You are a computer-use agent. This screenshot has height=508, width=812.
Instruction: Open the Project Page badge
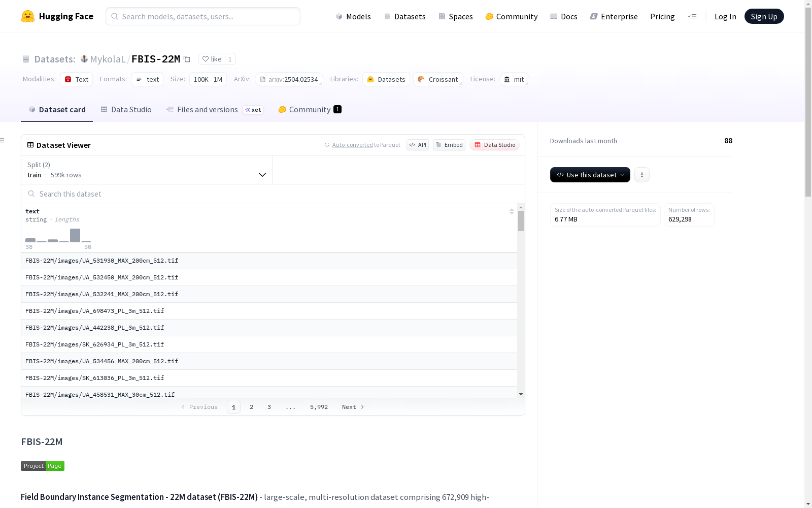(43, 466)
